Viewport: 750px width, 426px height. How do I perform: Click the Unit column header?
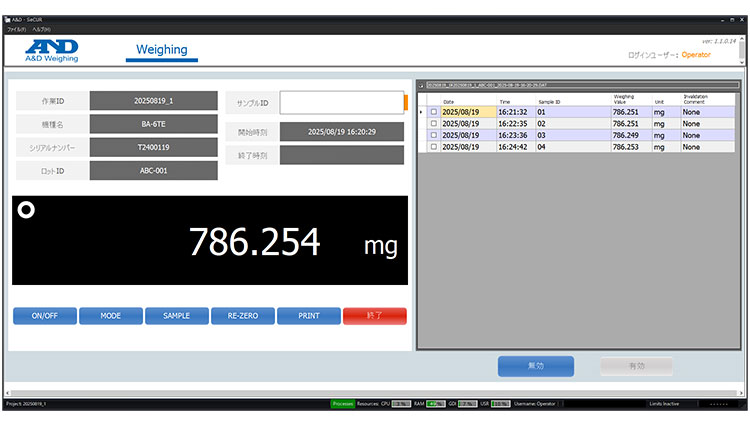(666, 99)
